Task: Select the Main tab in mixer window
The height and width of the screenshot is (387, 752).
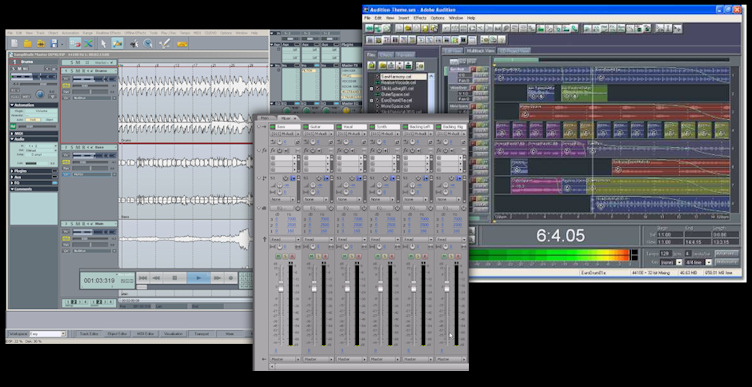Action: pos(265,118)
